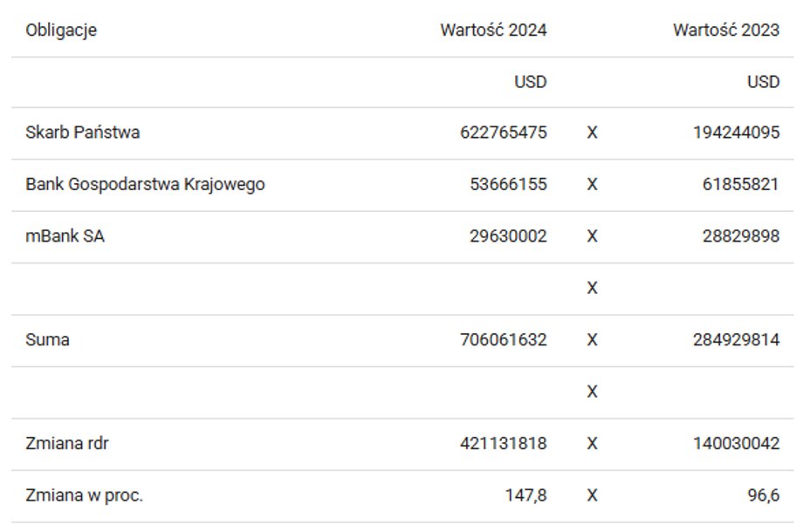This screenshot has height=532, width=803.
Task: Select the Skarb Państwa row label
Action: pos(82,133)
